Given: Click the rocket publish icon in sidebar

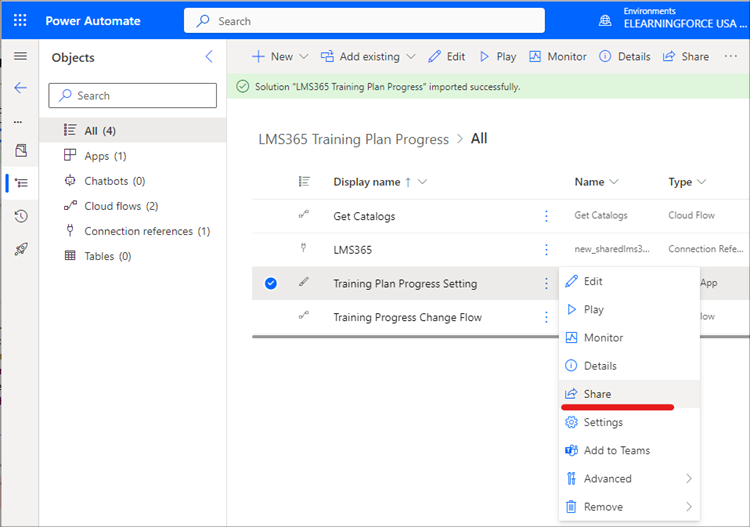Looking at the screenshot, I should tap(20, 249).
